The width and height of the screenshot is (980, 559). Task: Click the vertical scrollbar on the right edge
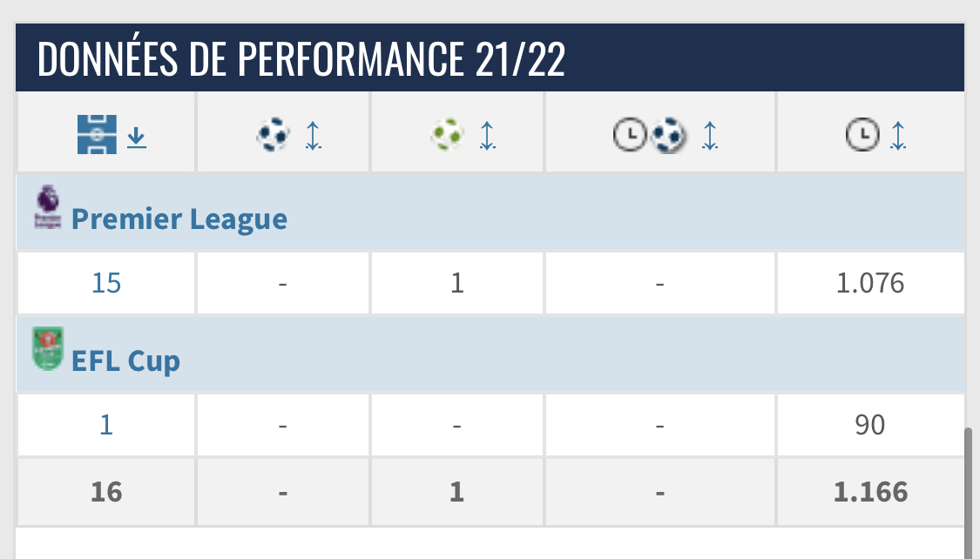click(970, 488)
